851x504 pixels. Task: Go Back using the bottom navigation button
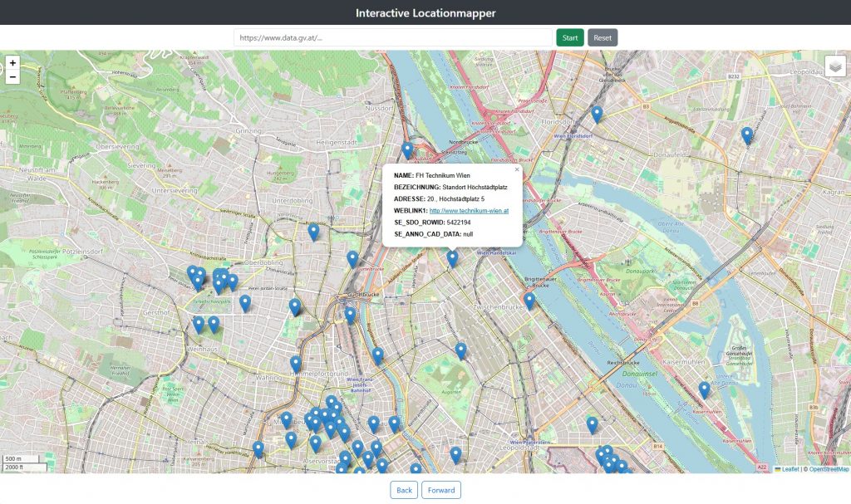tap(404, 490)
